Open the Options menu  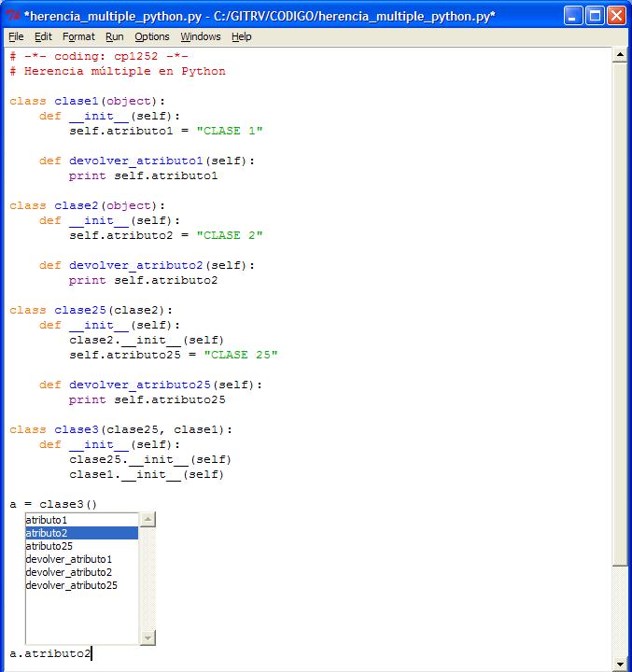152,36
